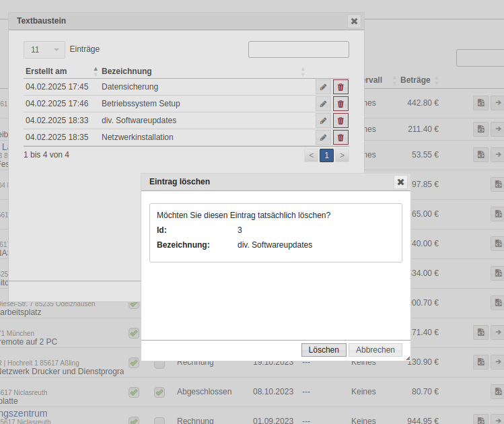This screenshot has height=424, width=504.
Task: Click the Textbaustein search input field
Action: [x=298, y=49]
